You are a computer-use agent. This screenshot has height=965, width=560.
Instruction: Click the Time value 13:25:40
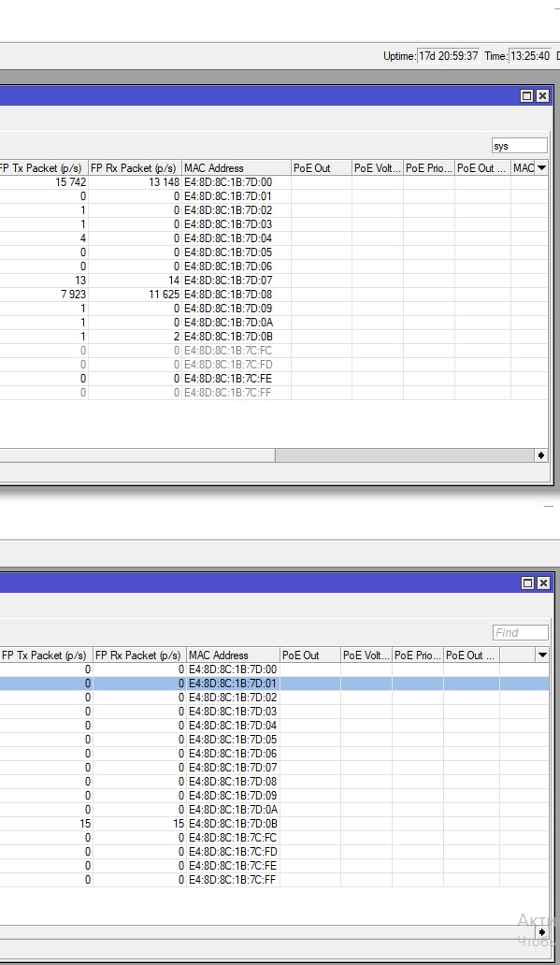pyautogui.click(x=530, y=56)
